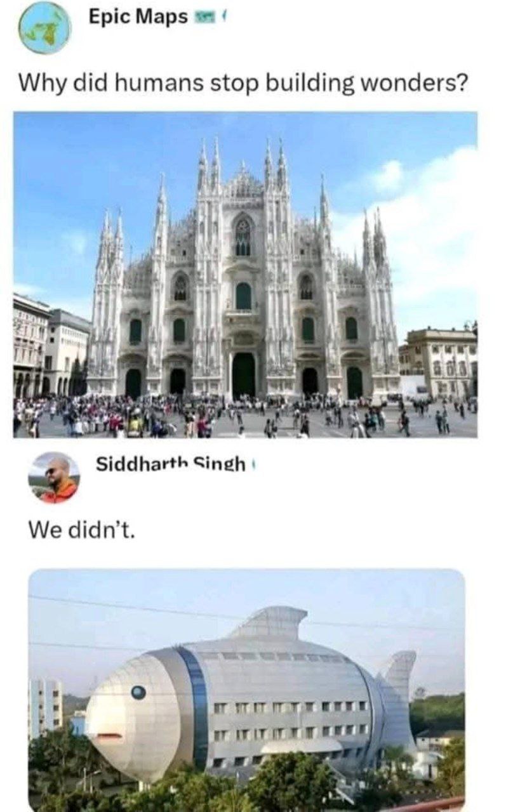Click the fish building's dorsal fin
Screen dimensions: 513x812
click(267, 623)
